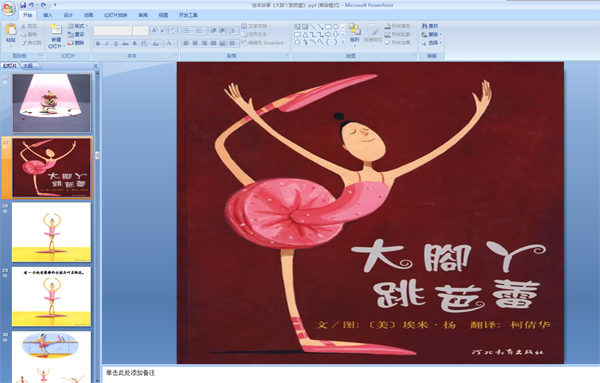The height and width of the screenshot is (383, 600).
Task: Toggle italic formatting
Action: [107, 44]
